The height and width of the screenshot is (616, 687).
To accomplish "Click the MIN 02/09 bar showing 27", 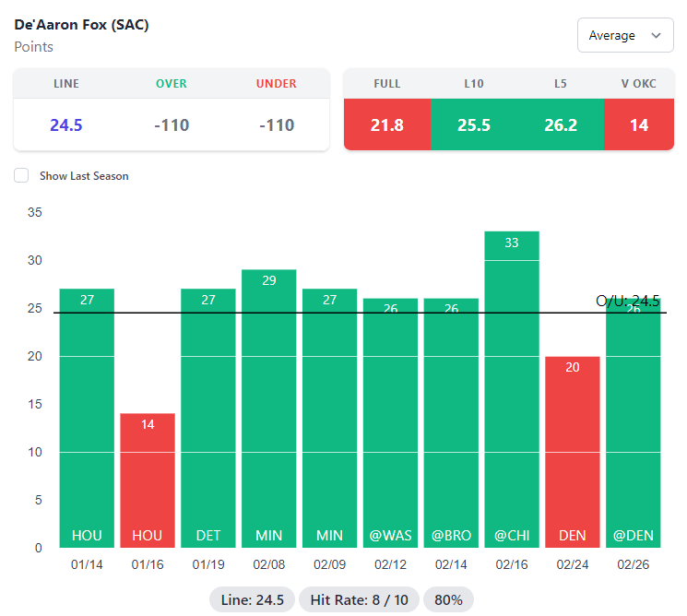I will 329,418.
